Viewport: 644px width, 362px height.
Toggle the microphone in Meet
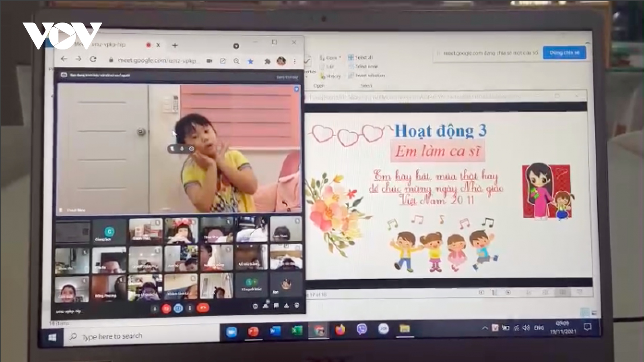tap(155, 309)
